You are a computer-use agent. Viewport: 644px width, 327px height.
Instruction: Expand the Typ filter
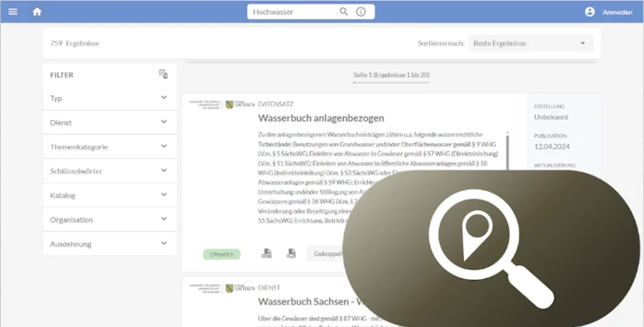tap(110, 98)
